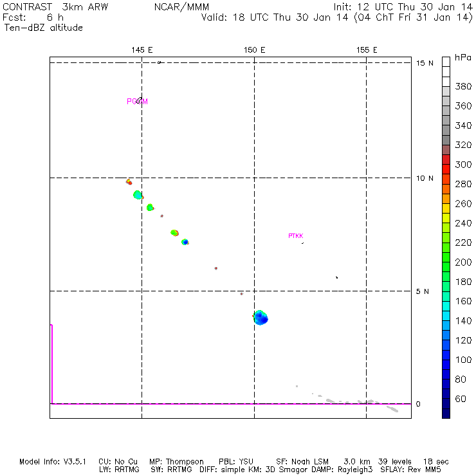Click the 'Fcst: 6 h' forecast hour text
476x476 pixels.
point(33,17)
